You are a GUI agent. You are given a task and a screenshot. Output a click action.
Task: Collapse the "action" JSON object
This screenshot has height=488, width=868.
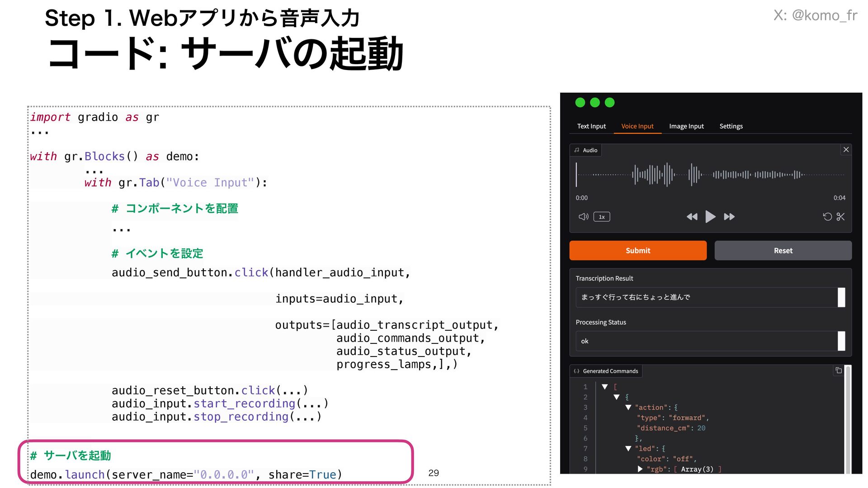click(x=628, y=408)
